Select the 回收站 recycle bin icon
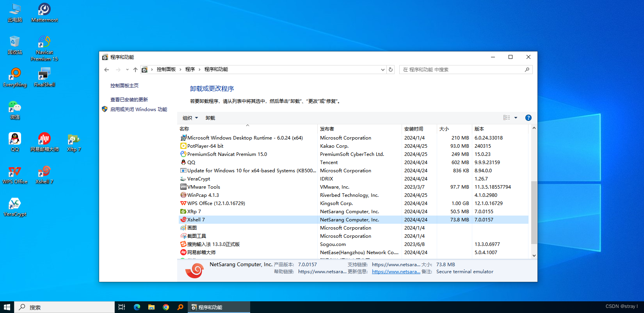This screenshot has height=313, width=644. point(15,45)
